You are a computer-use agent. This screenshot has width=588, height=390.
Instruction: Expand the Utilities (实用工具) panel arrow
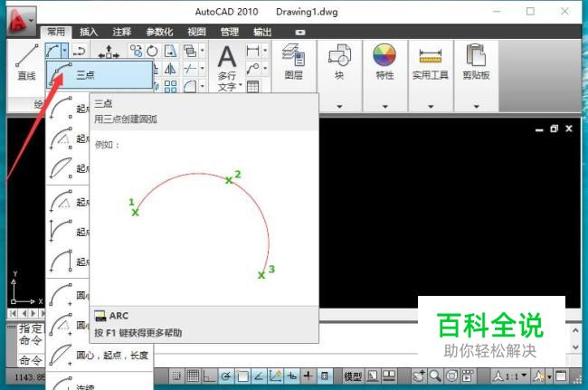431,107
